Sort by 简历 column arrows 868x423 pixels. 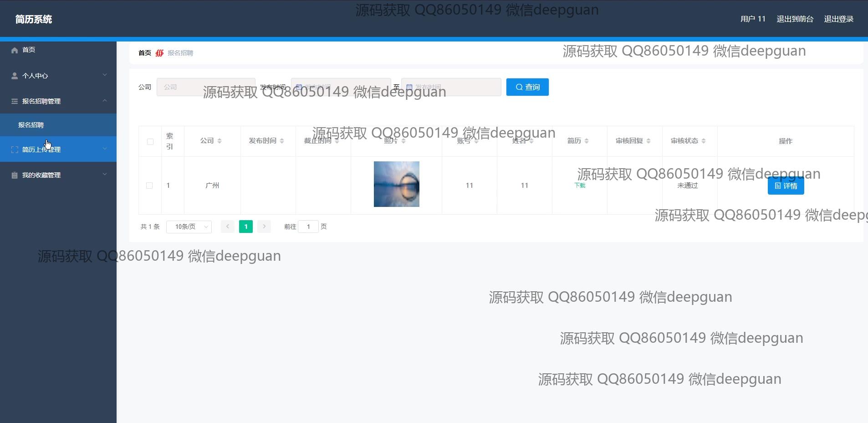click(587, 141)
